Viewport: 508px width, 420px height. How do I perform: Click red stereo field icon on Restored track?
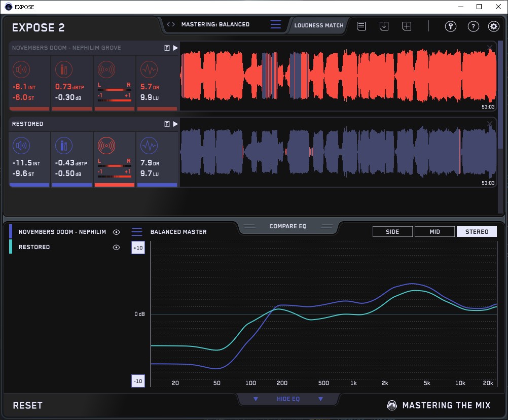(106, 146)
